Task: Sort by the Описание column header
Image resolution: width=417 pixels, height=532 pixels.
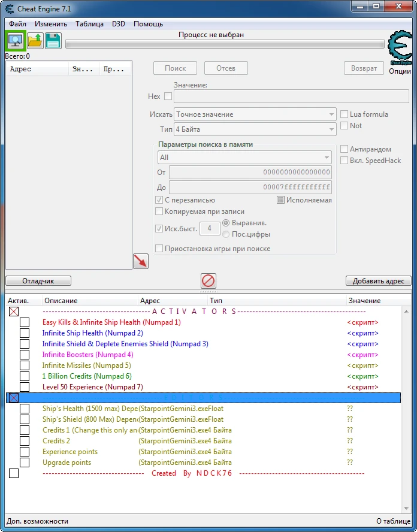Action: coord(90,301)
